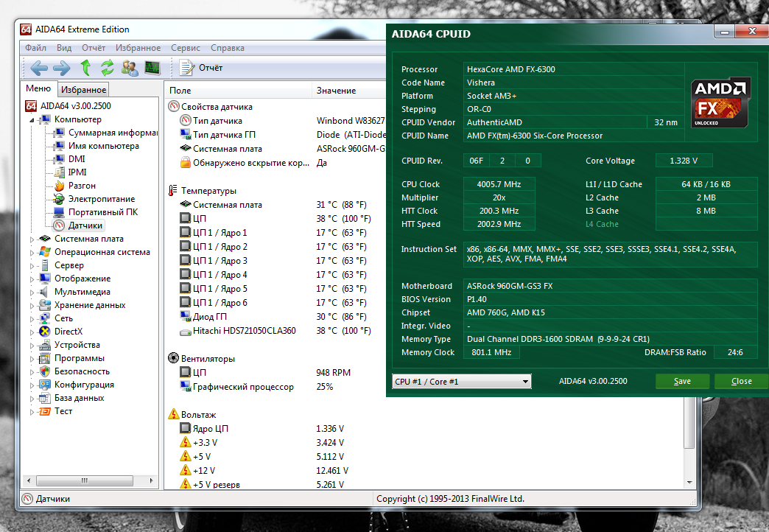769x532 pixels.
Task: Click the Устройства icon in tree
Action: 45,345
